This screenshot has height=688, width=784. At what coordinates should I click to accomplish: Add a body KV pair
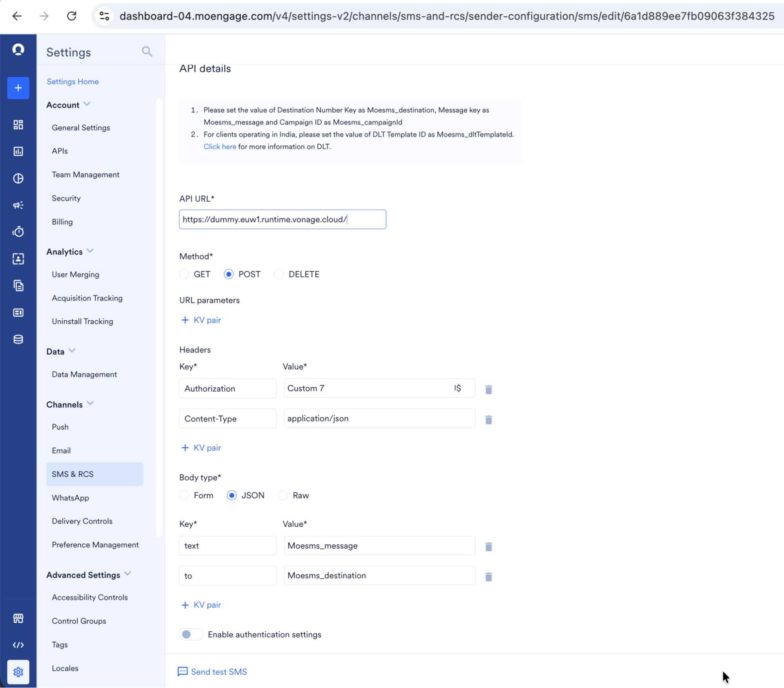pyautogui.click(x=201, y=605)
